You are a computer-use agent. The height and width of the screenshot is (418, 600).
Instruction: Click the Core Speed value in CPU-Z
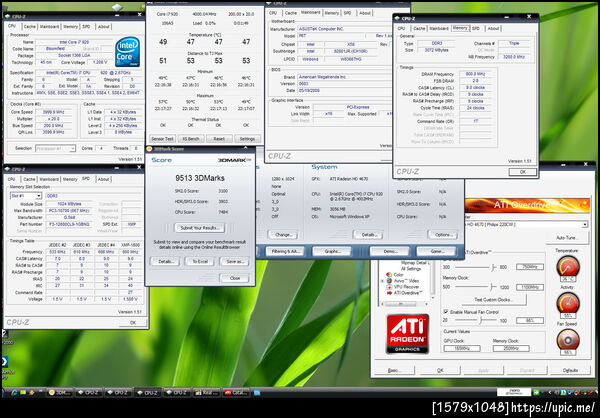54,112
